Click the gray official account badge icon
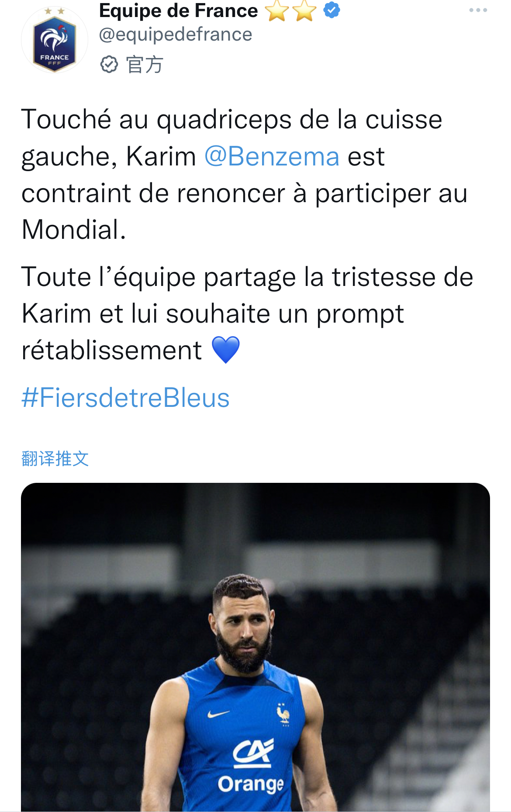 109,65
